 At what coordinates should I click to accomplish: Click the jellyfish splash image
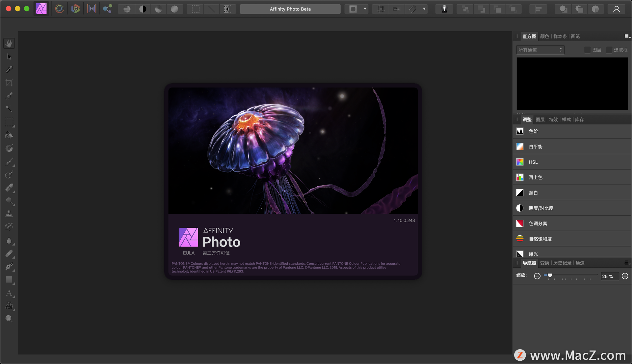pos(293,151)
